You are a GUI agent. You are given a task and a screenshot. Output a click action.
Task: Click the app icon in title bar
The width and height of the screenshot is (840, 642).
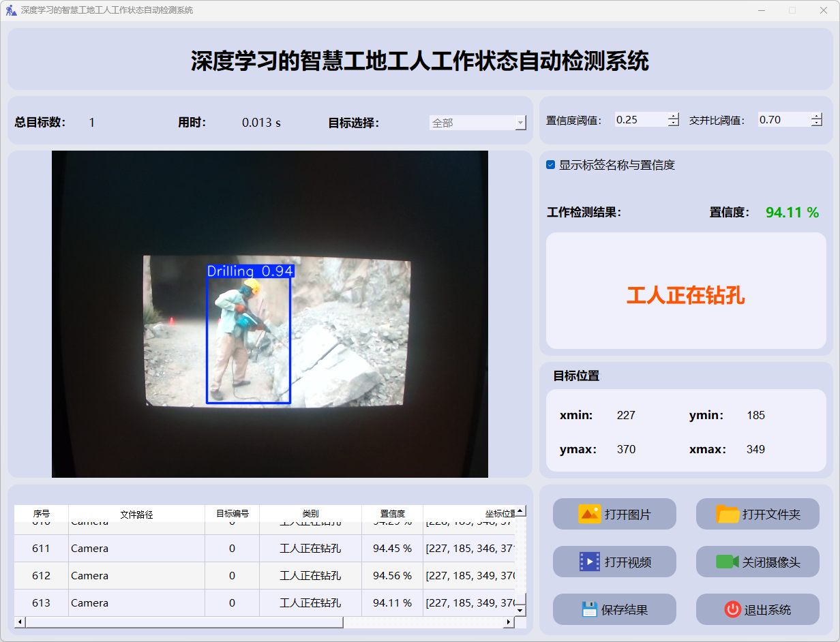[x=11, y=10]
